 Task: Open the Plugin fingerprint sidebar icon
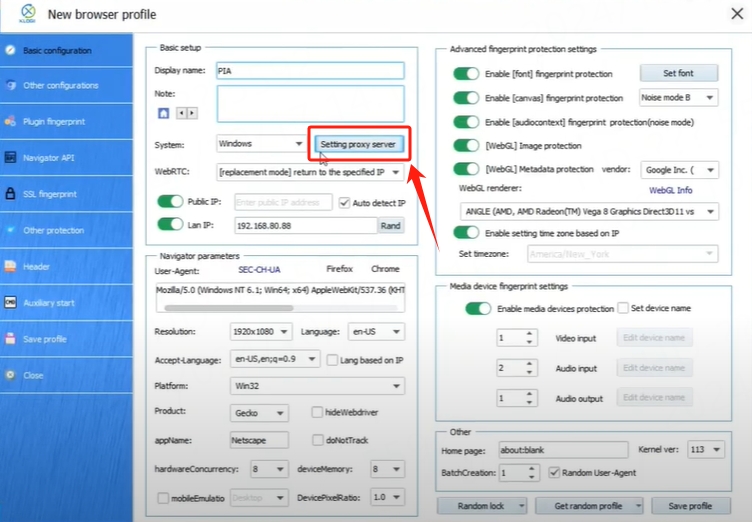pos(9,121)
